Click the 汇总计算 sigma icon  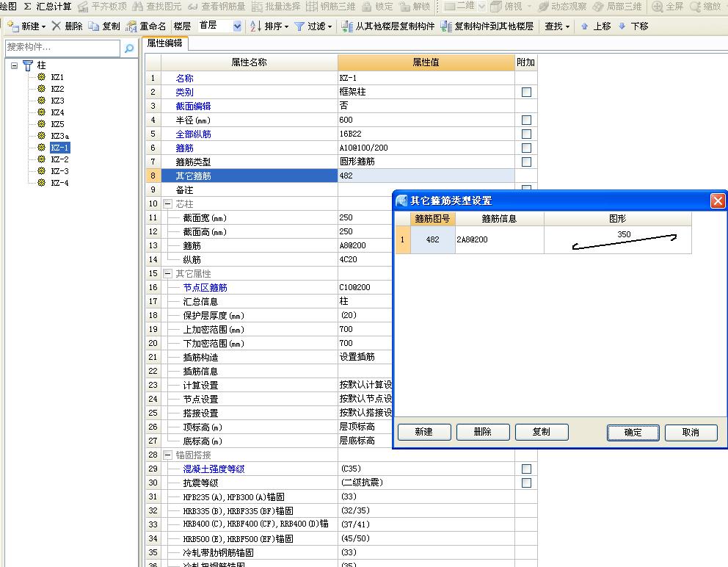click(27, 7)
